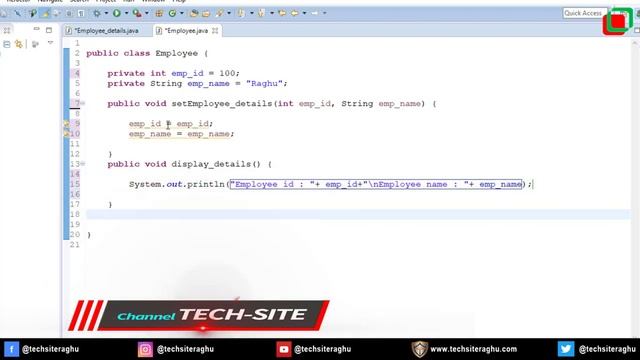Click the warning marker on line 9
Viewport: 640px width, 360px height.
click(66, 124)
